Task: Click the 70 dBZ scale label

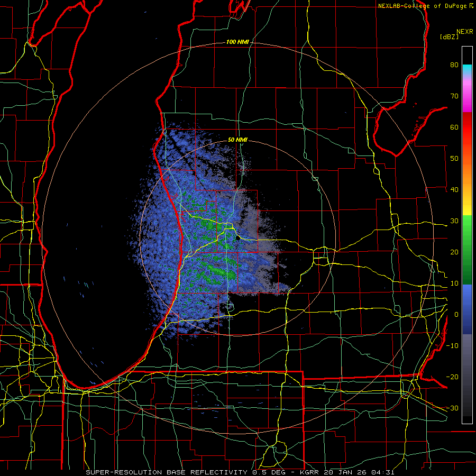Action: [x=454, y=96]
